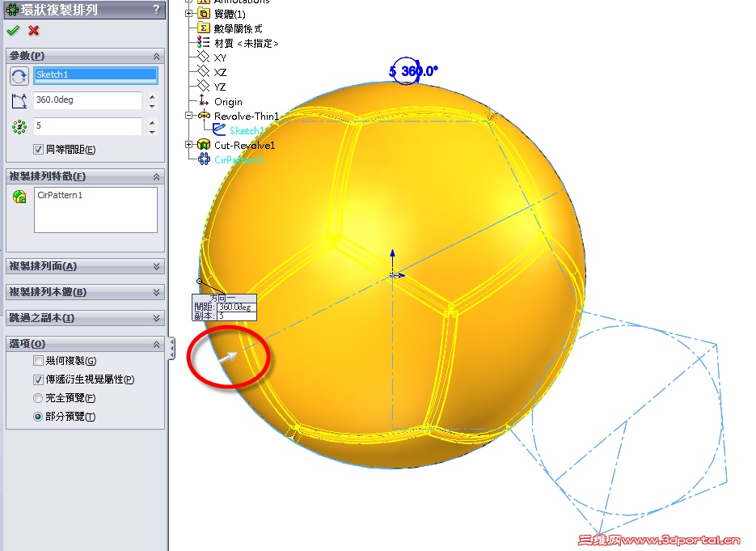The height and width of the screenshot is (551, 756).
Task: Collapse the 選項(O) options section
Action: point(156,345)
